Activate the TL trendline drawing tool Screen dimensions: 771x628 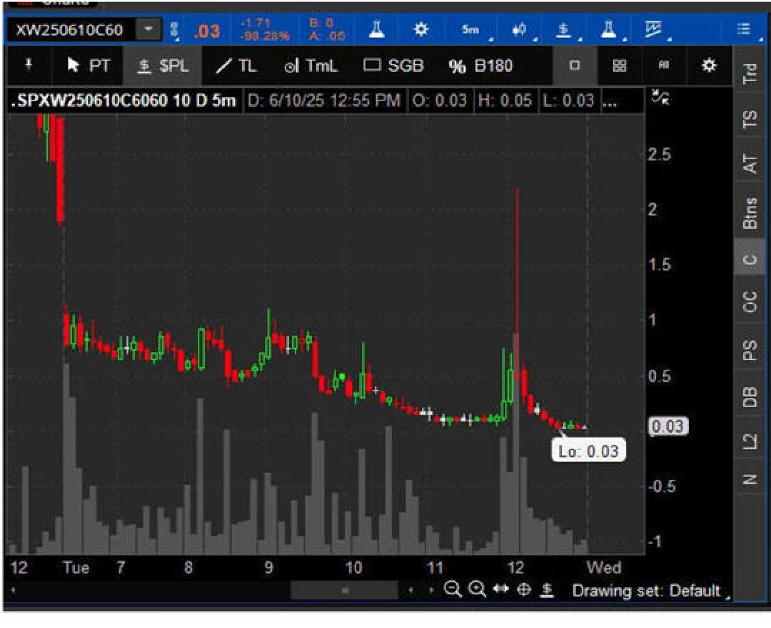(237, 66)
